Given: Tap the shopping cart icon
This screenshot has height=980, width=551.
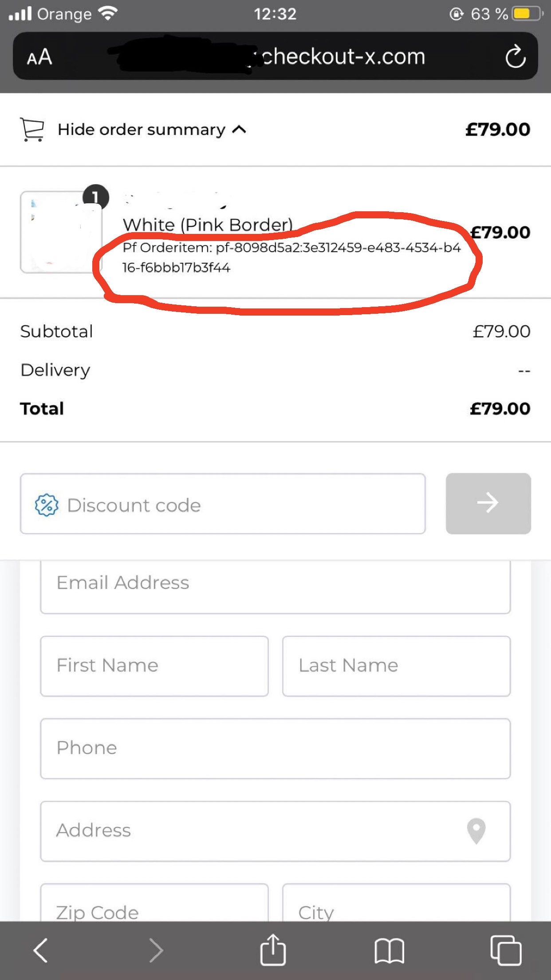Looking at the screenshot, I should pos(32,130).
